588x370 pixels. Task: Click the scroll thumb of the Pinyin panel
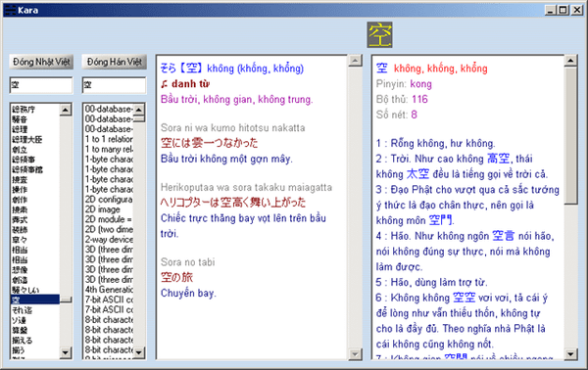570,135
